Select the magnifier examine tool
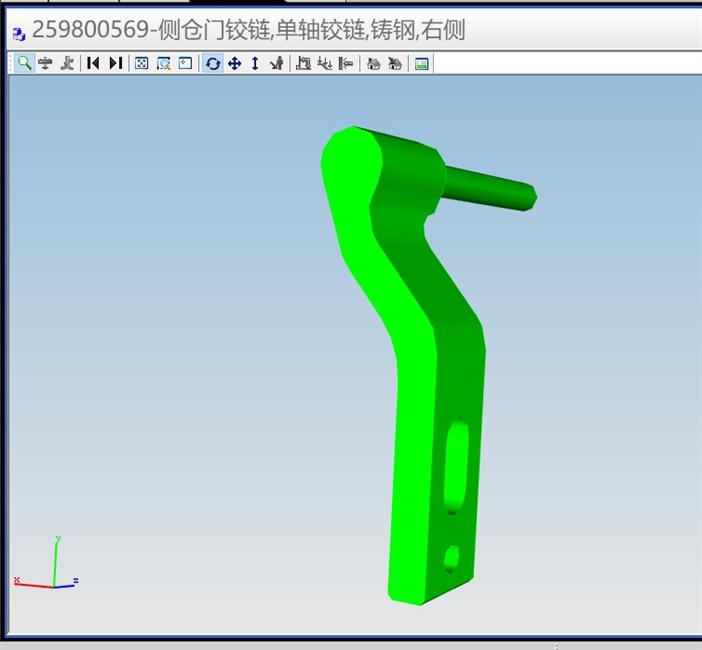Screen dimensions: 702x650 [25, 63]
